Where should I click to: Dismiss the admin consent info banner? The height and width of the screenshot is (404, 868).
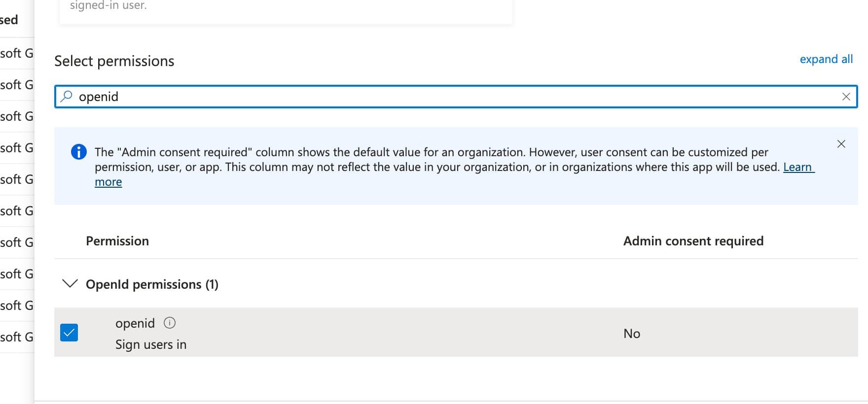click(841, 144)
